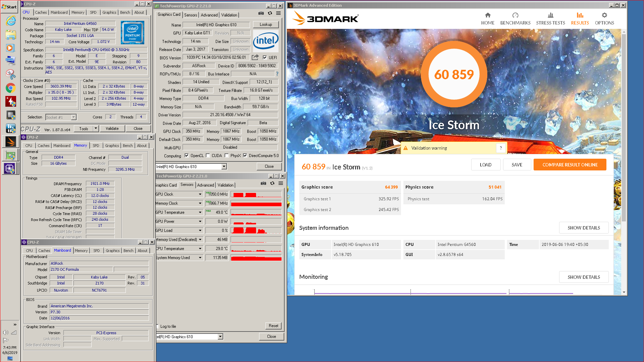This screenshot has height=362, width=644.
Task: Click Validate button in CPU-Z
Action: click(x=112, y=128)
